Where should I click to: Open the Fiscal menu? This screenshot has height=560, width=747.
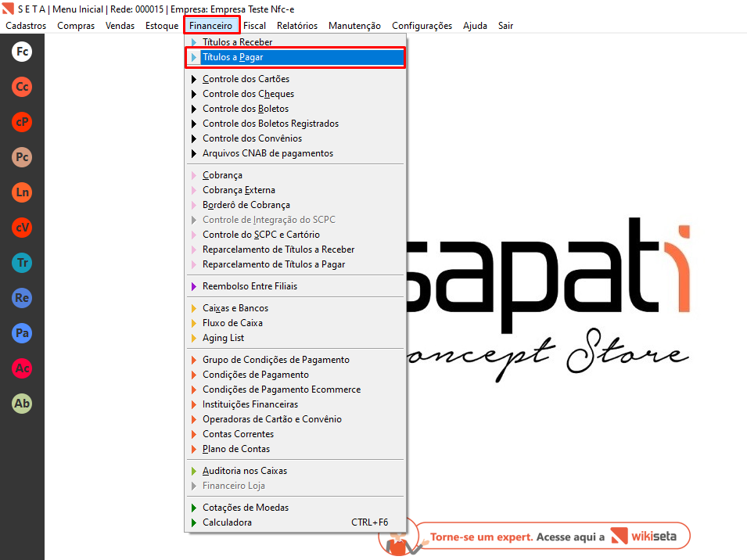click(x=254, y=26)
